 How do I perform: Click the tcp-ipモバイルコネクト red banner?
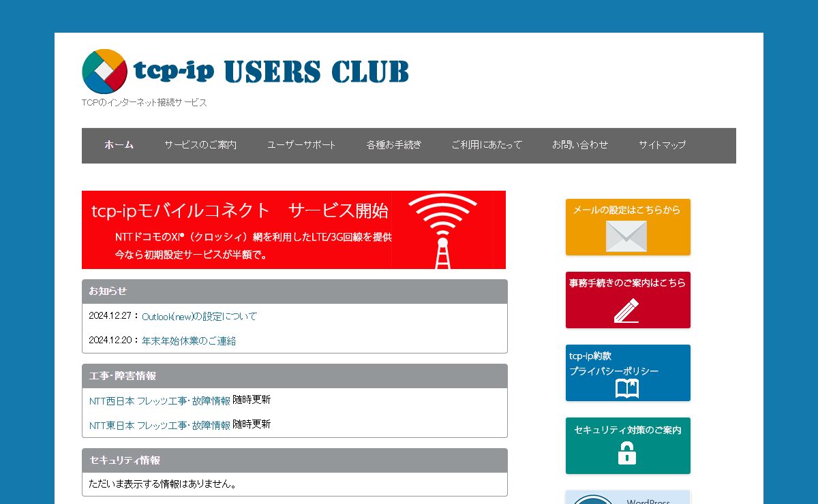coord(294,230)
